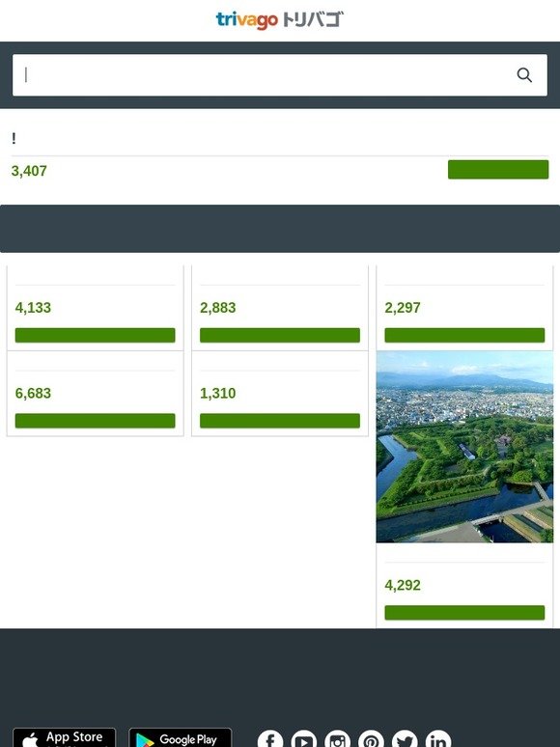Click green button under 4,292 price
The image size is (560, 747).
[x=464, y=613]
